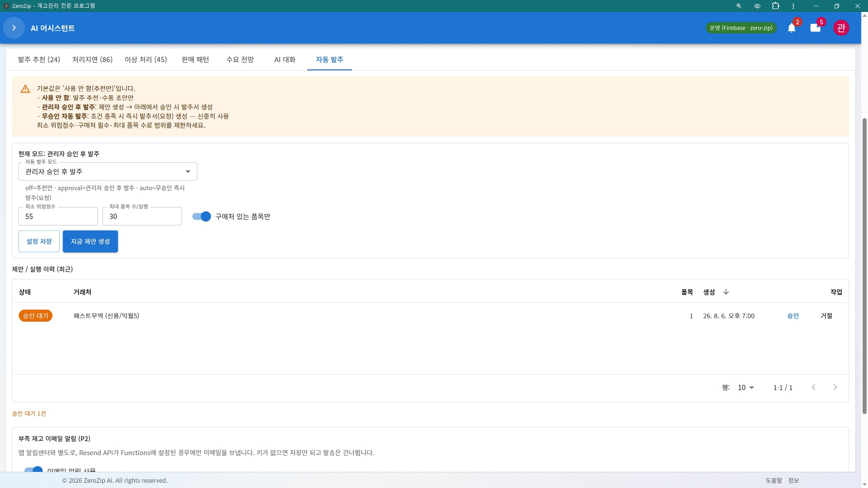Screen dimensions: 868x488
Task: Click the '부족 재고 이메일 알림 (P2)' heading
Action: 54,438
